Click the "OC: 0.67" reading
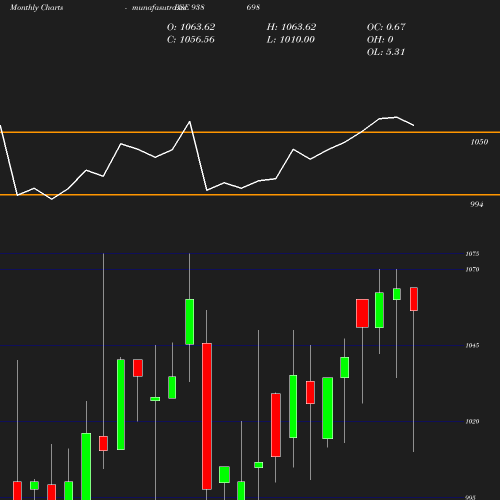Screen dimensions: 500x500 tap(386, 27)
